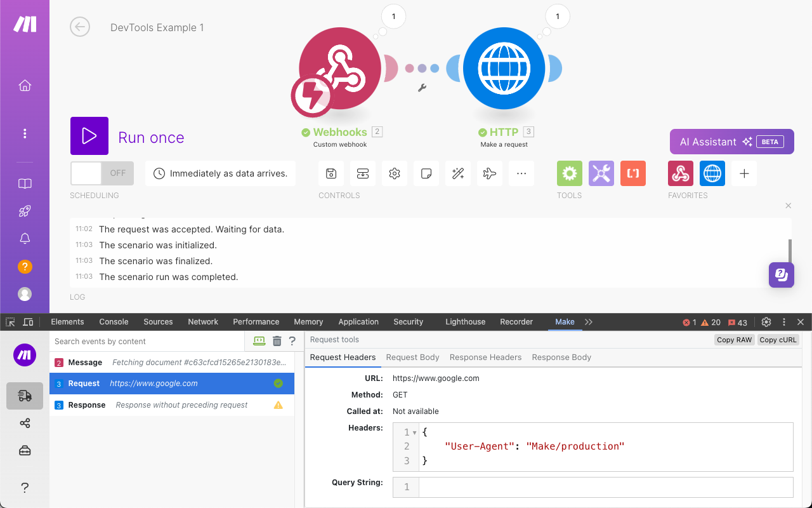This screenshot has width=812, height=508.
Task: Open the AI Assistant chat bubble icon
Action: [781, 275]
